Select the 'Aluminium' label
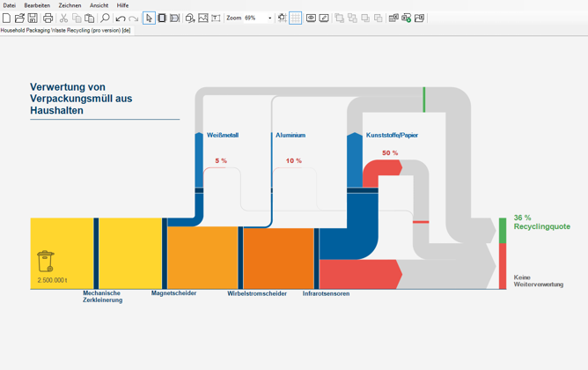588x370 pixels. [x=290, y=135]
